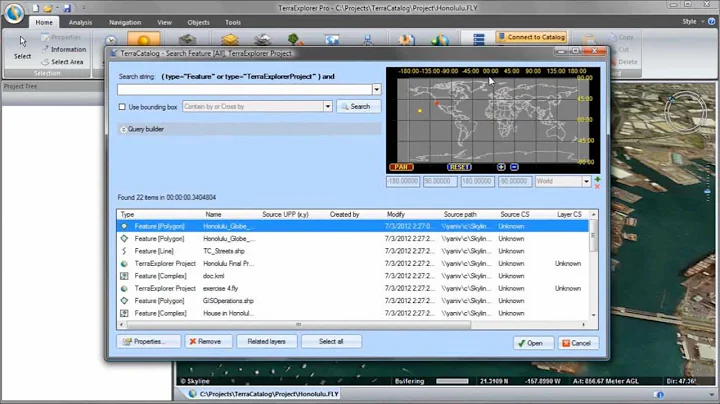Click the navigation compass ring in 3D view
The width and height of the screenshot is (720, 404).
[685, 112]
